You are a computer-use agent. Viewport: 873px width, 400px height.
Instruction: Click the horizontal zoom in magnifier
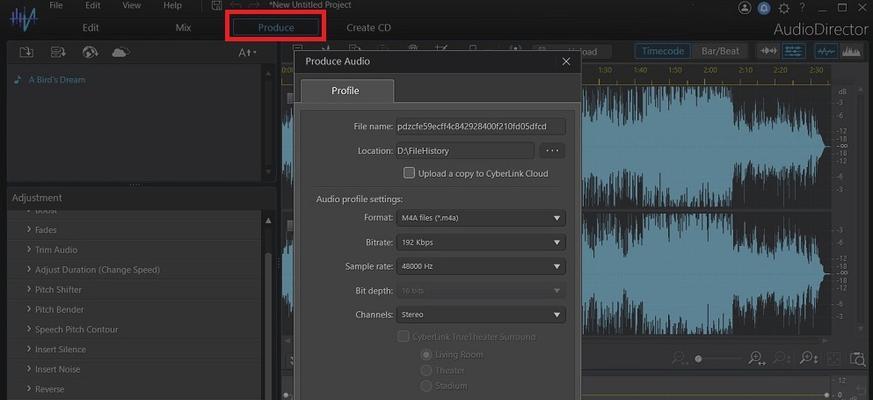point(757,359)
